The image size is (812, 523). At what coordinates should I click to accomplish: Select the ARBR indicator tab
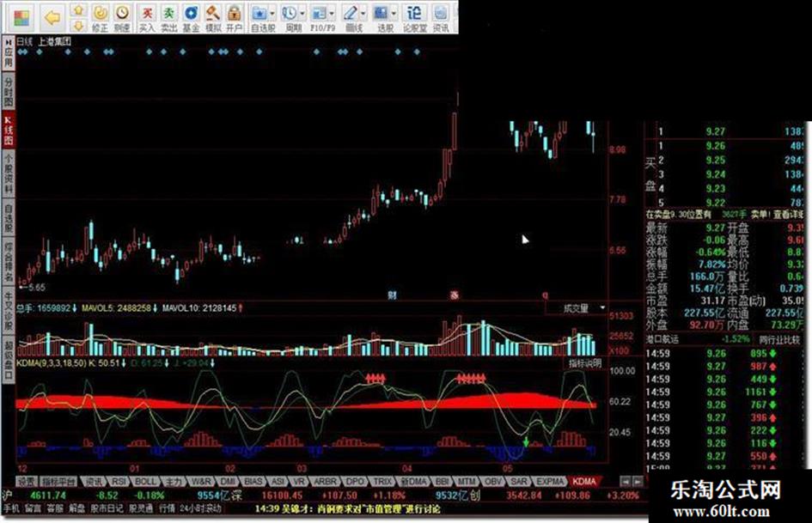tap(325, 482)
